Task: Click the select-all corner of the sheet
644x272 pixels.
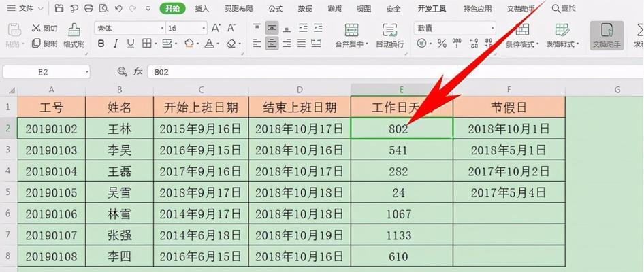Action: [12, 90]
